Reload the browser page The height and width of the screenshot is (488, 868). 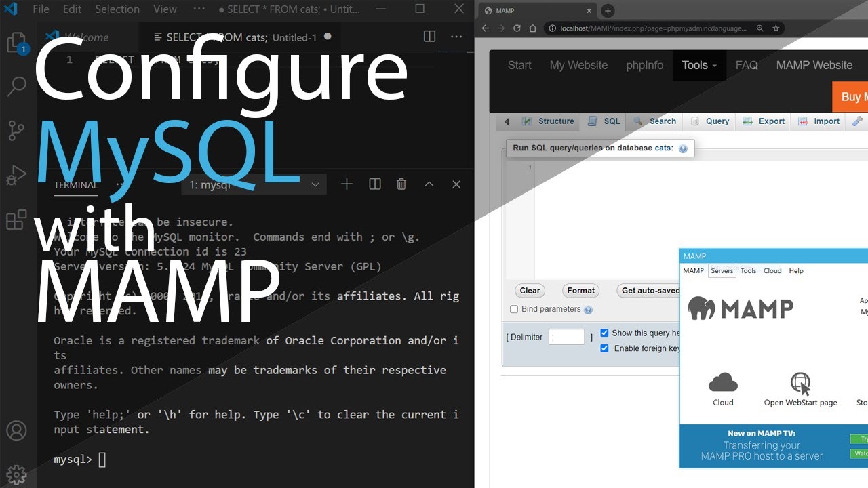(x=517, y=28)
